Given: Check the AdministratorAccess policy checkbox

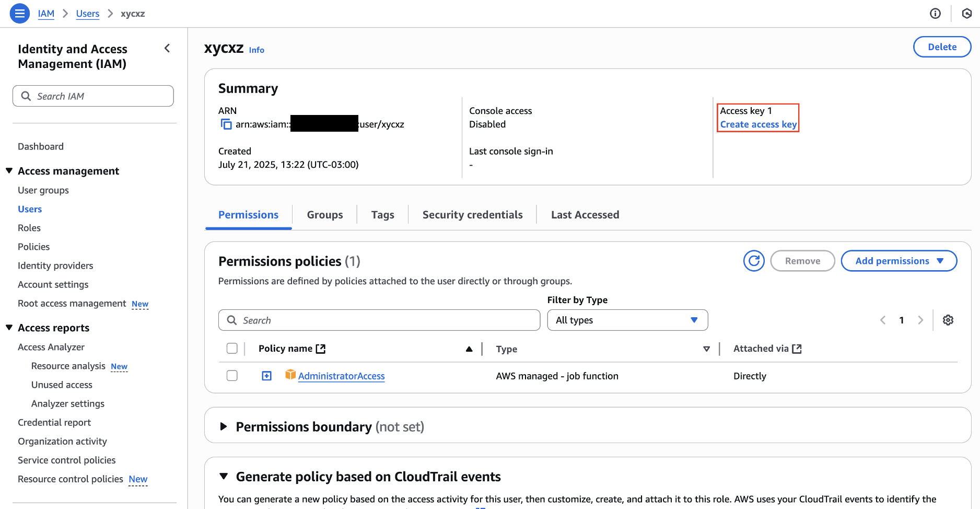Looking at the screenshot, I should coord(232,376).
